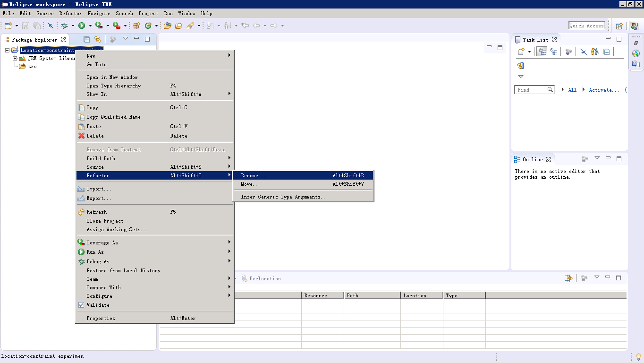Click the Save All toolbar icon
The height and width of the screenshot is (363, 644).
pyautogui.click(x=37, y=26)
